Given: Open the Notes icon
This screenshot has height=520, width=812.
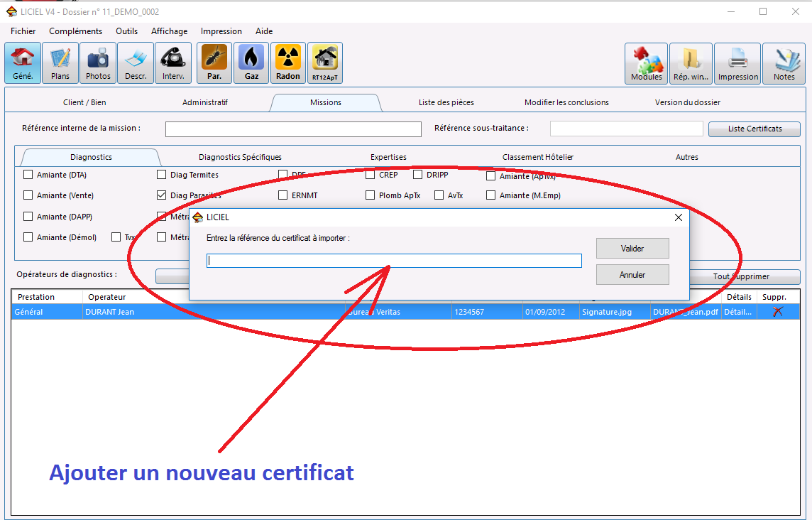Looking at the screenshot, I should [x=784, y=64].
